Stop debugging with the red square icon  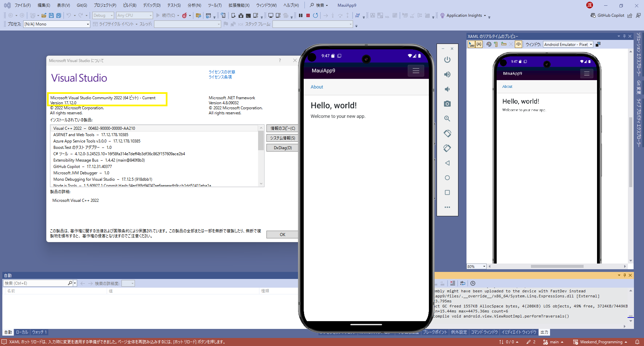[308, 15]
